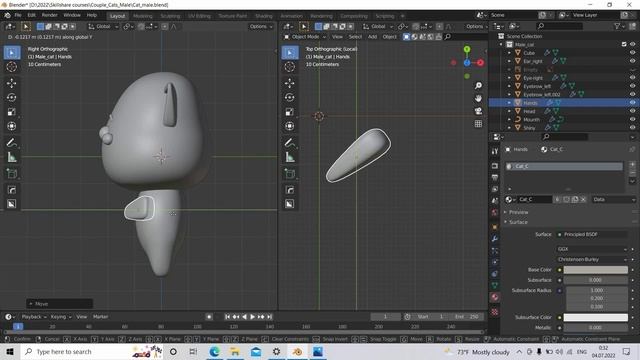Screen dimensions: 640x360
Task: Open the Object Data properties green triangle tab
Action: tap(495, 285)
